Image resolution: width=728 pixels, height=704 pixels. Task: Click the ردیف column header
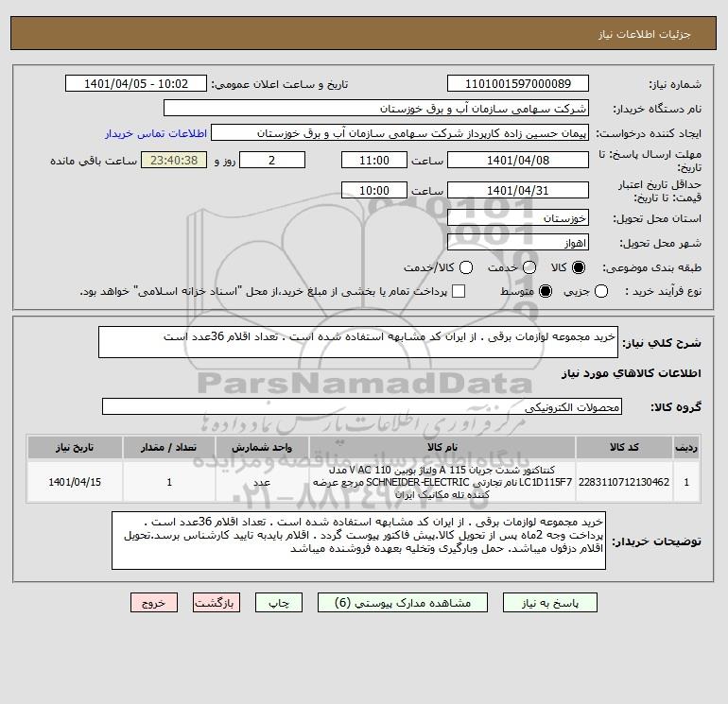coord(686,447)
